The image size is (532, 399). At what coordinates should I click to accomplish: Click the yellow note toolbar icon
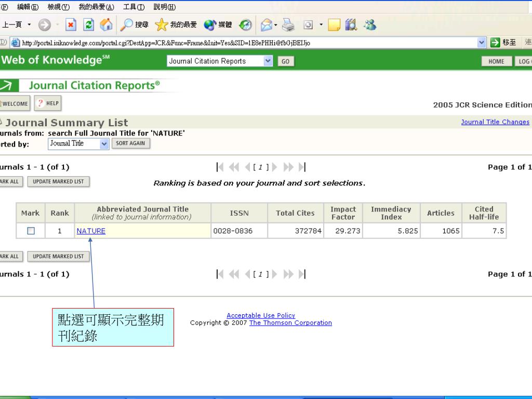(334, 25)
